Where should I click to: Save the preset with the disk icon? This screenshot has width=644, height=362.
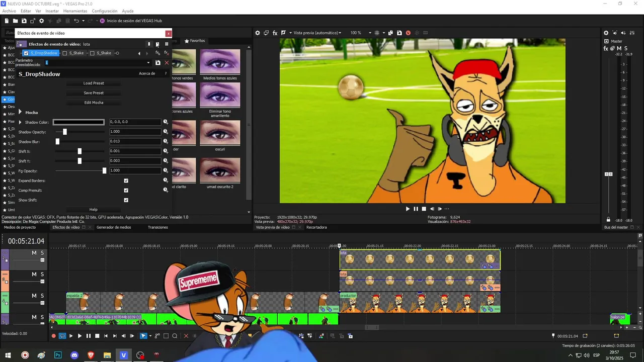click(x=157, y=63)
